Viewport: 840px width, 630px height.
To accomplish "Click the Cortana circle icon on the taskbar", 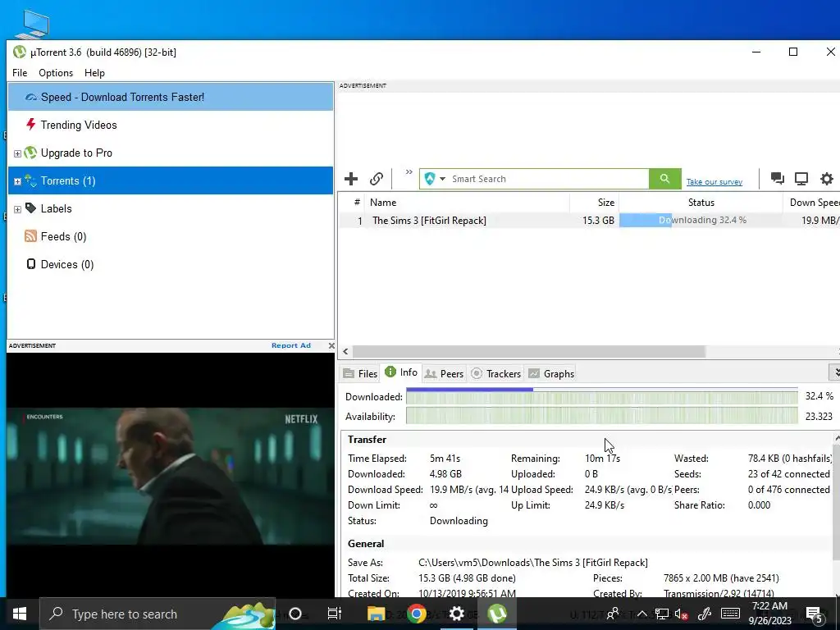I will (x=294, y=614).
